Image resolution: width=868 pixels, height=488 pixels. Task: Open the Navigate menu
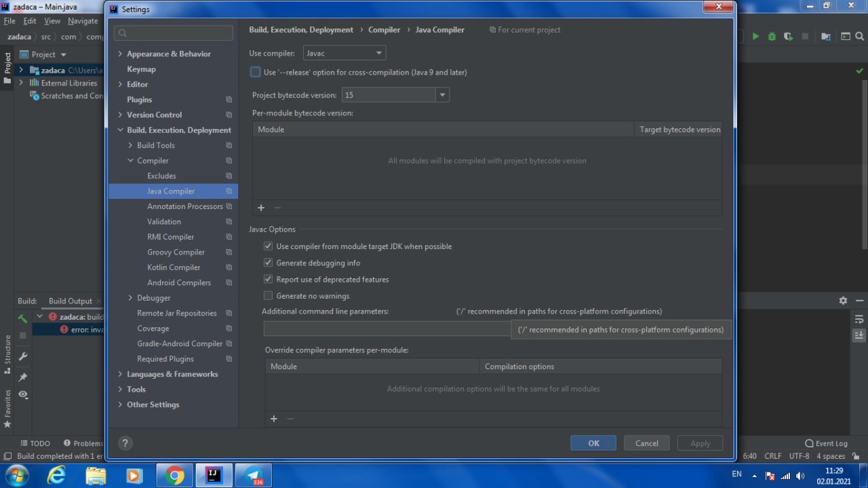(83, 21)
